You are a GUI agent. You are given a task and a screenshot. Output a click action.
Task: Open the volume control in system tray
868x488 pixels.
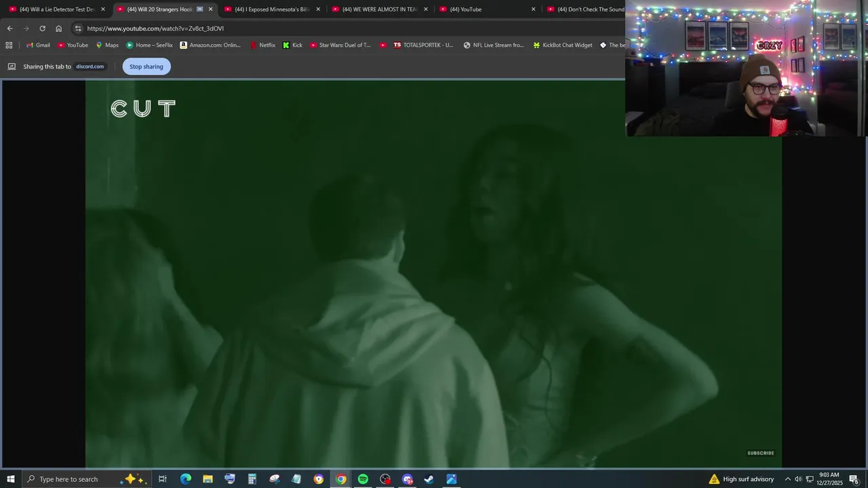click(x=798, y=479)
